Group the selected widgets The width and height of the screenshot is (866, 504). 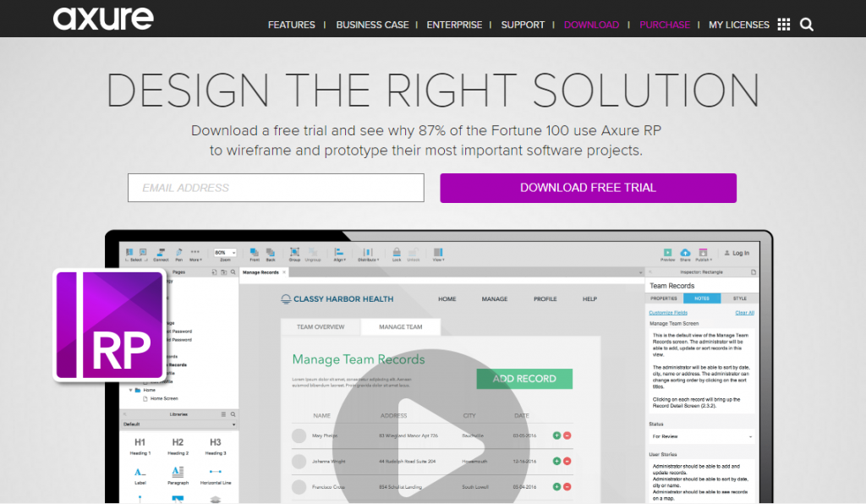click(x=295, y=252)
